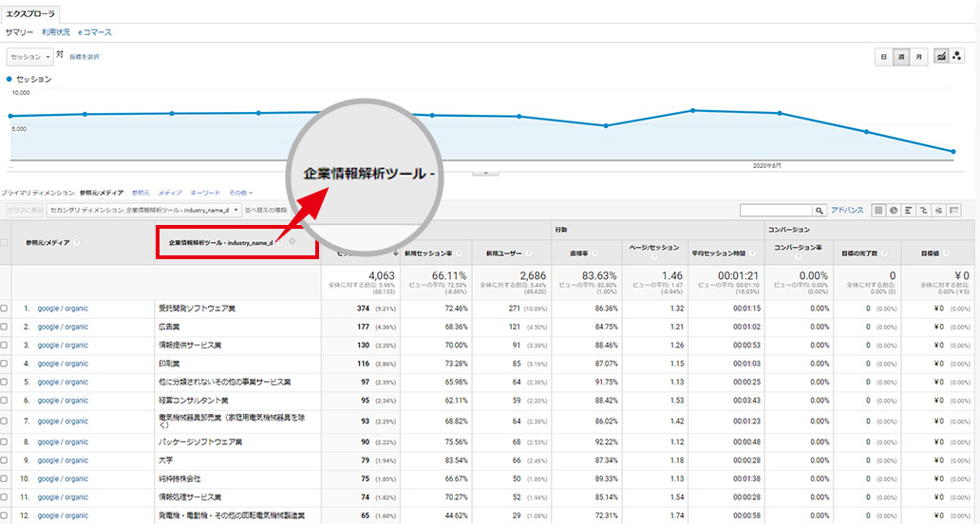Click the グラフに表示 button

coord(25,211)
